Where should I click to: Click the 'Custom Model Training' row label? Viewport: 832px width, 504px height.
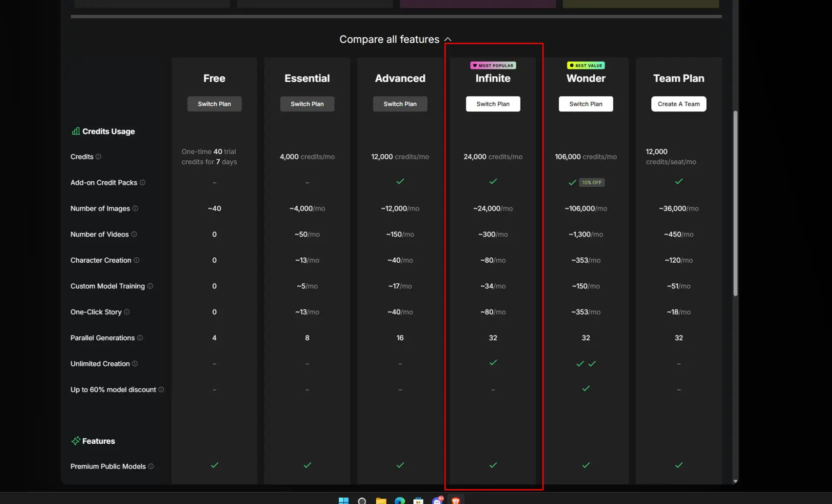click(107, 286)
